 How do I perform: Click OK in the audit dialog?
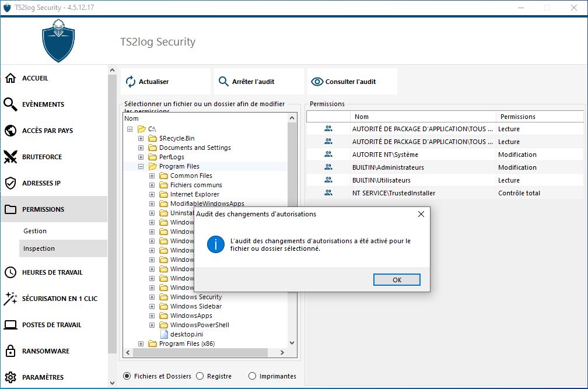click(397, 279)
